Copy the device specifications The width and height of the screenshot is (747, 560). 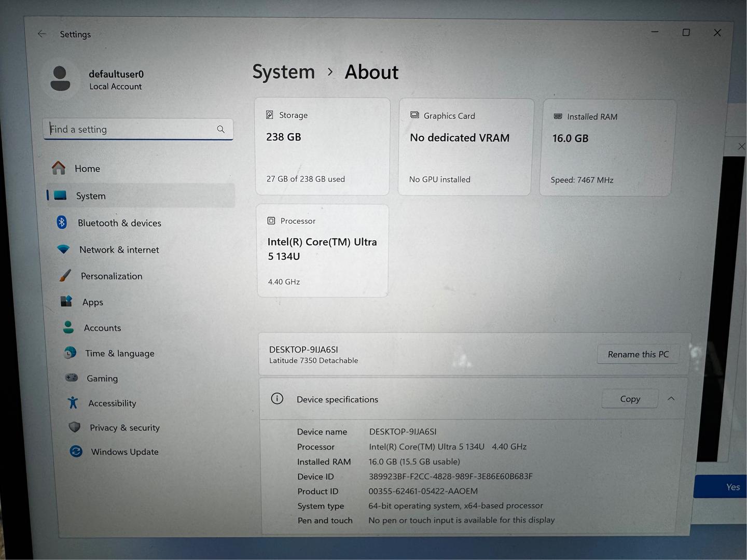point(630,399)
